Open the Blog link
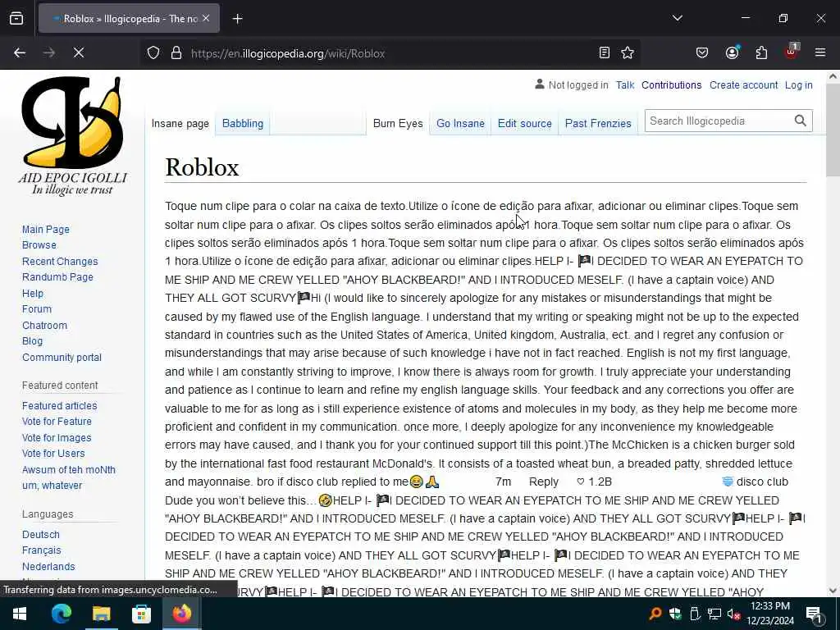 point(32,340)
